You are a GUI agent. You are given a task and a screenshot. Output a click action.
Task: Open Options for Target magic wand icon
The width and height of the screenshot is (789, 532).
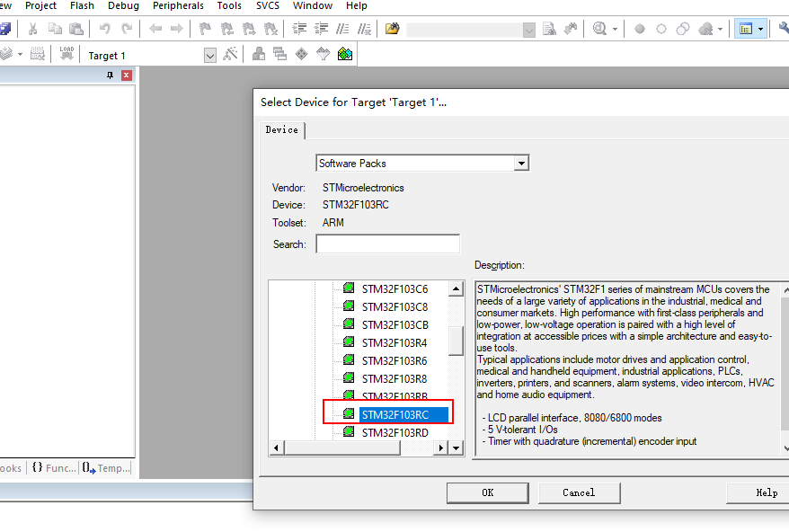231,55
